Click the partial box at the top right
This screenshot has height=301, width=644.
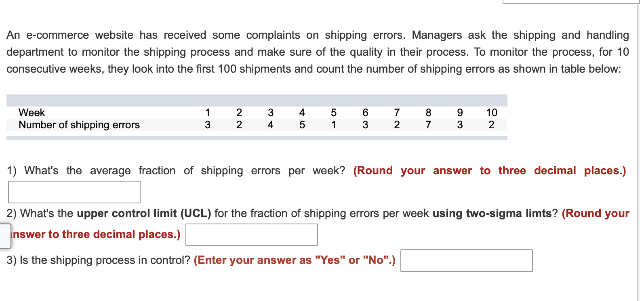570,2
